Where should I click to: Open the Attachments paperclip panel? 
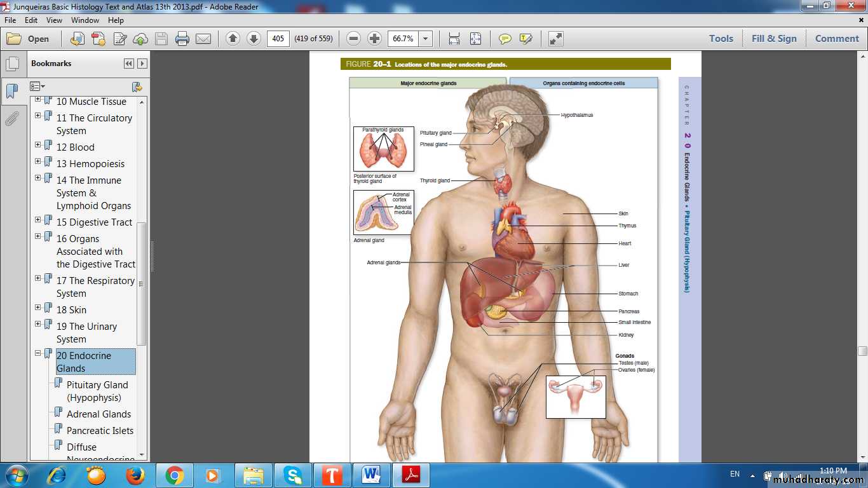coord(12,119)
